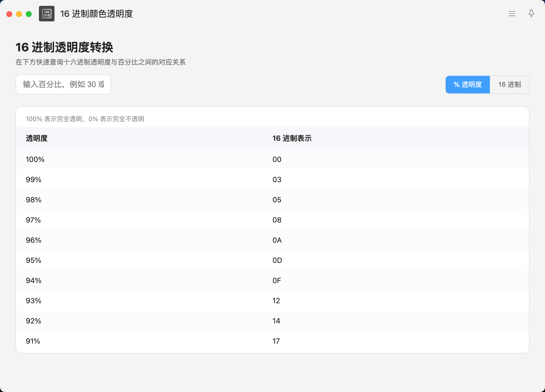This screenshot has height=392, width=545.
Task: Click the 16 进制颜色透明度 window title
Action: [96, 14]
